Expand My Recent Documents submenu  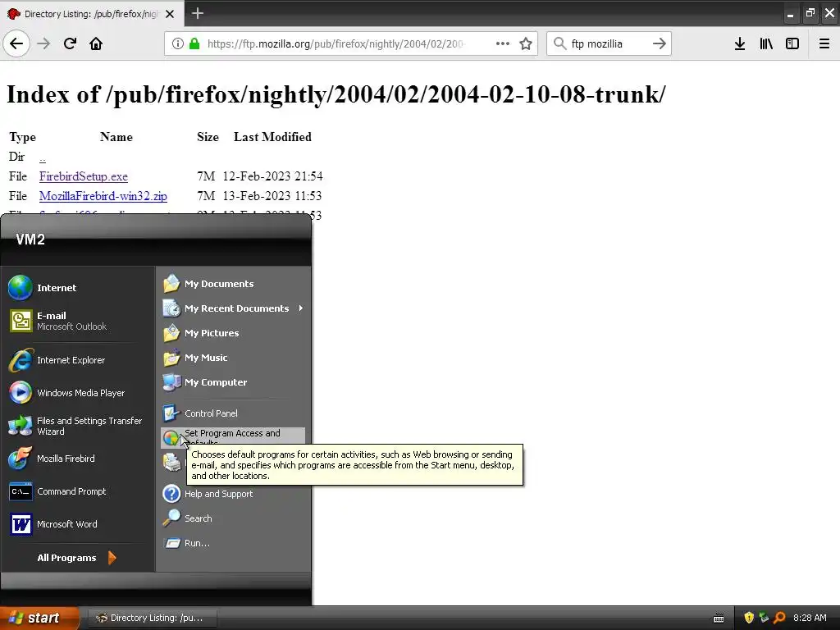pyautogui.click(x=233, y=308)
